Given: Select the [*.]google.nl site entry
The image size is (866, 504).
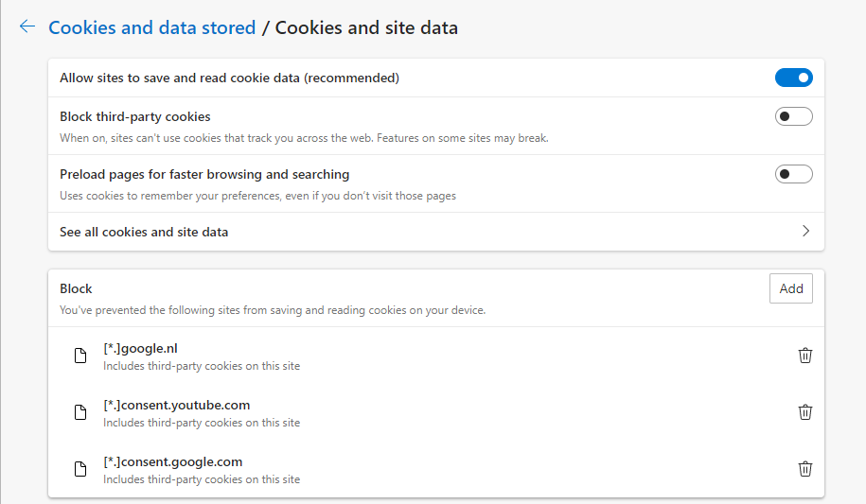Looking at the screenshot, I should pos(140,349).
